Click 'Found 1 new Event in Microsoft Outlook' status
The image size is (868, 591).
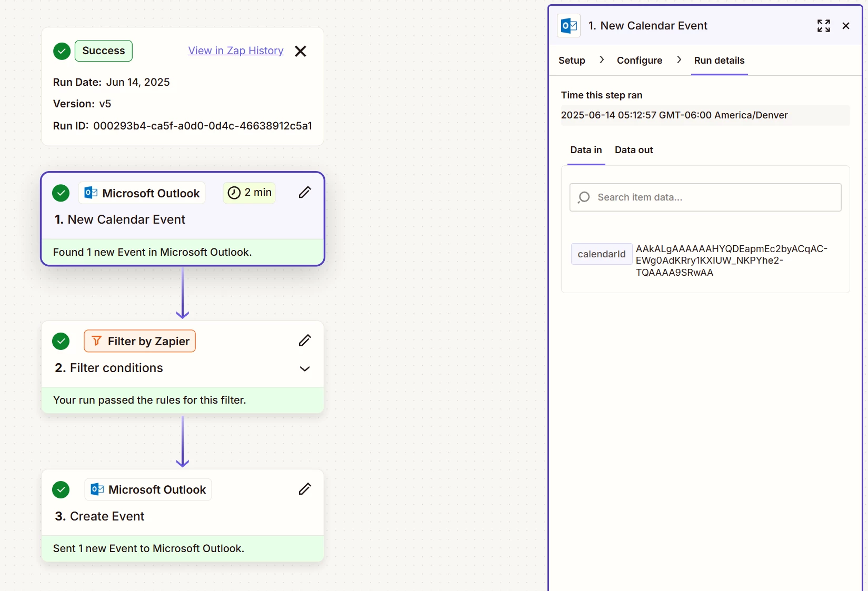183,252
